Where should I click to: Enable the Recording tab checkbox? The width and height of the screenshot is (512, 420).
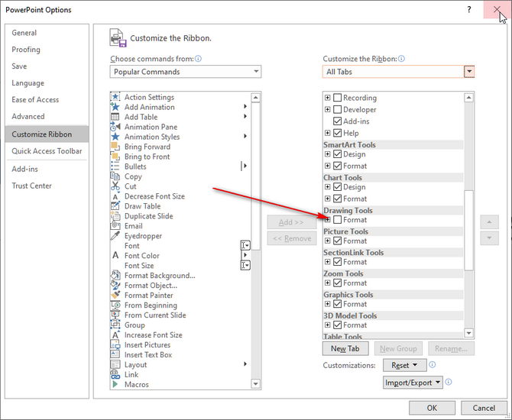(337, 98)
